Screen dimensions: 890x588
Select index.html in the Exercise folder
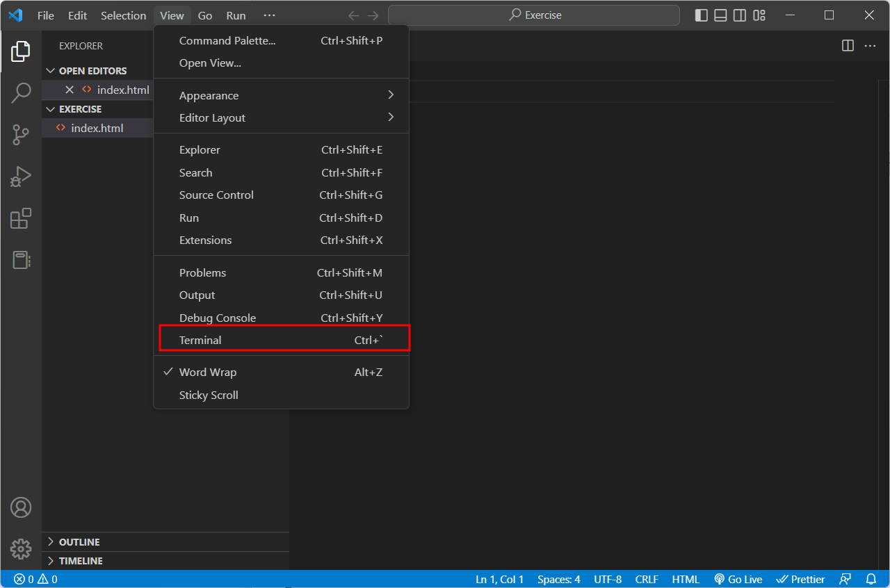tap(97, 128)
